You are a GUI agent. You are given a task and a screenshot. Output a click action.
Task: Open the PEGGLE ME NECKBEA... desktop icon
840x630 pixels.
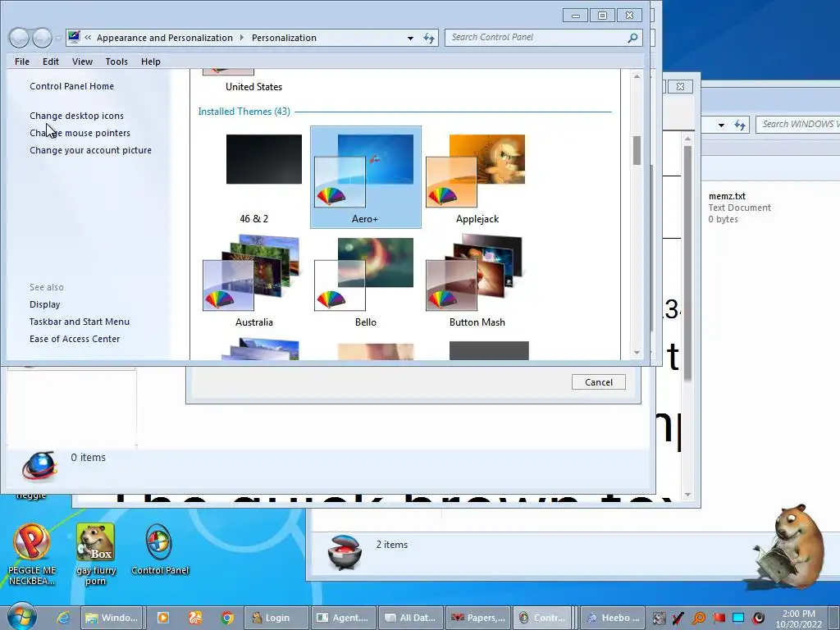(32, 555)
